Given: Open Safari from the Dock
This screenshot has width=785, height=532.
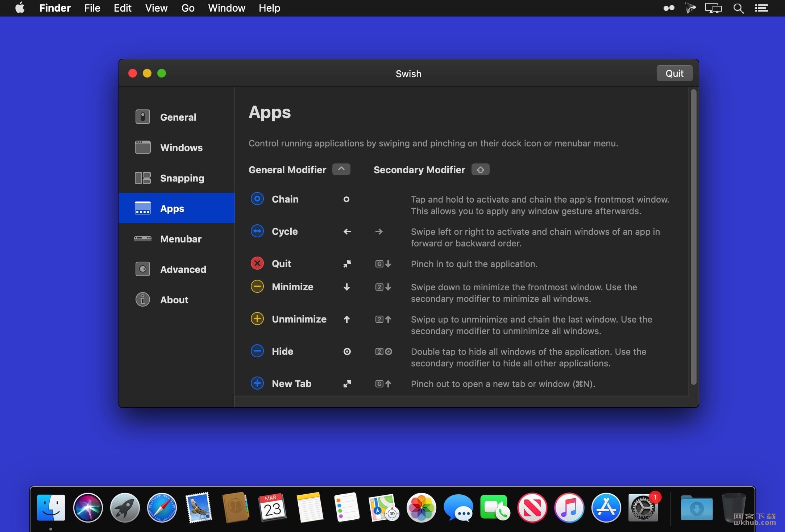Looking at the screenshot, I should pyautogui.click(x=162, y=507).
